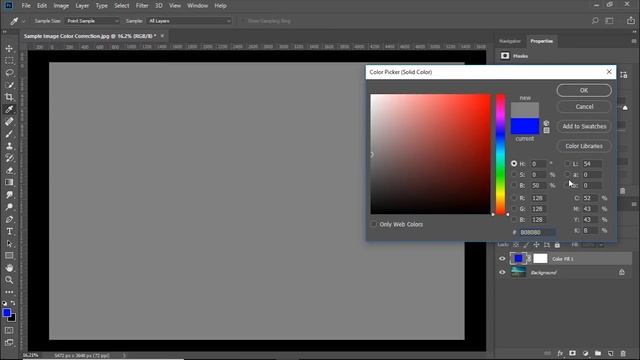Image resolution: width=640 pixels, height=360 pixels.
Task: Select the G green radio button
Action: click(514, 209)
